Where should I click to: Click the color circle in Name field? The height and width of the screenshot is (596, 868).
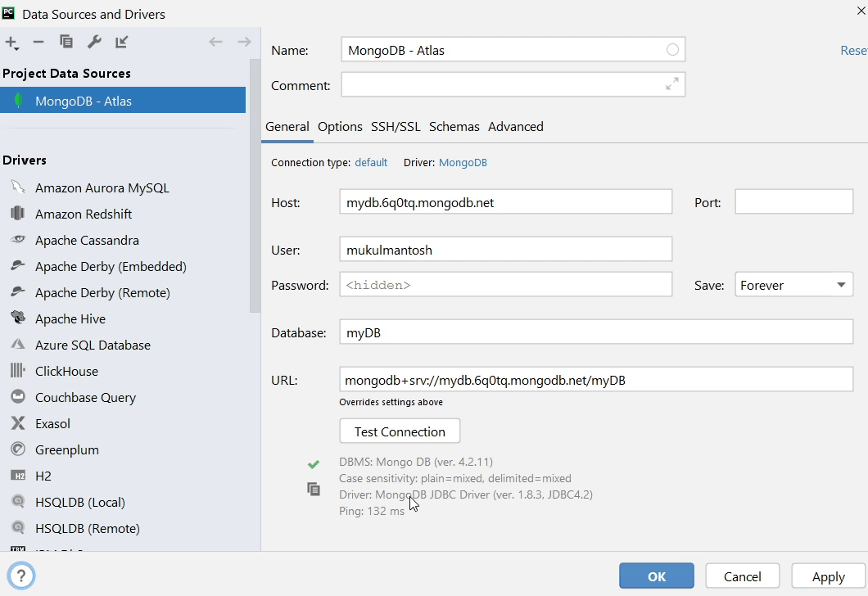click(x=672, y=50)
